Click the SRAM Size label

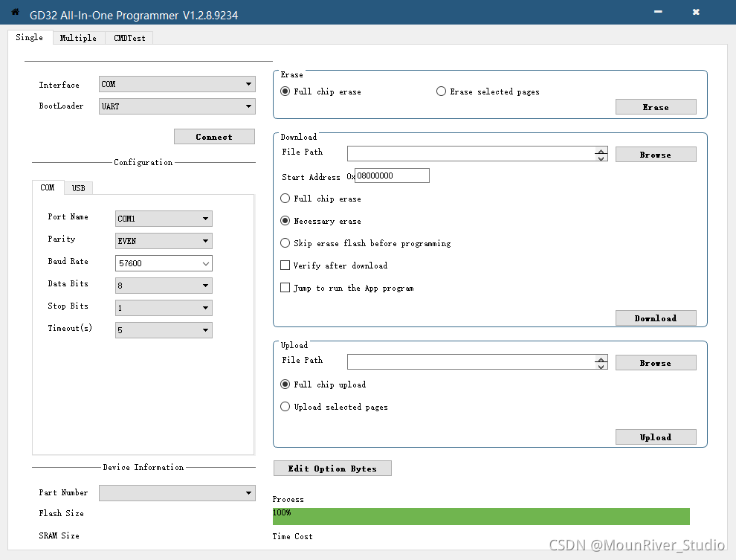point(59,535)
